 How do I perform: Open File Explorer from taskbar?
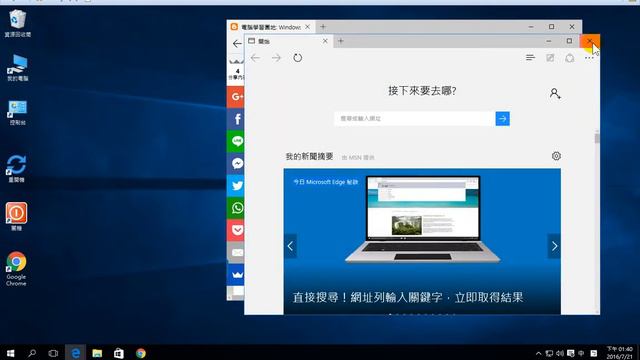coord(97,353)
